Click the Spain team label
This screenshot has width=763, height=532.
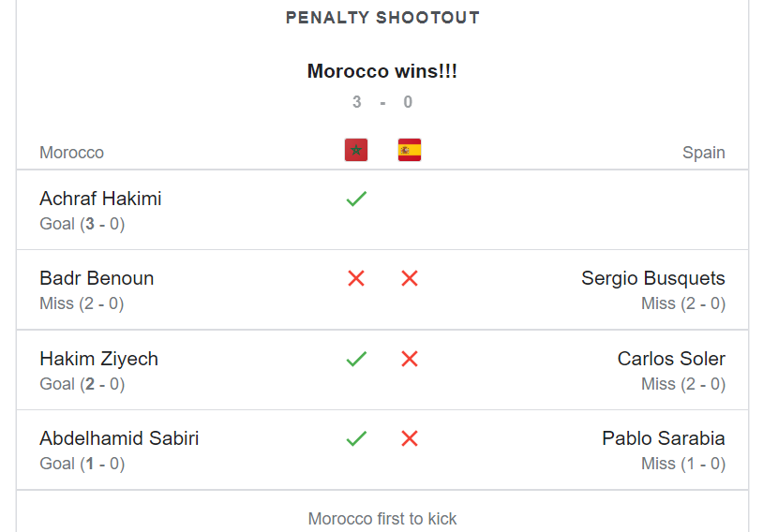704,153
